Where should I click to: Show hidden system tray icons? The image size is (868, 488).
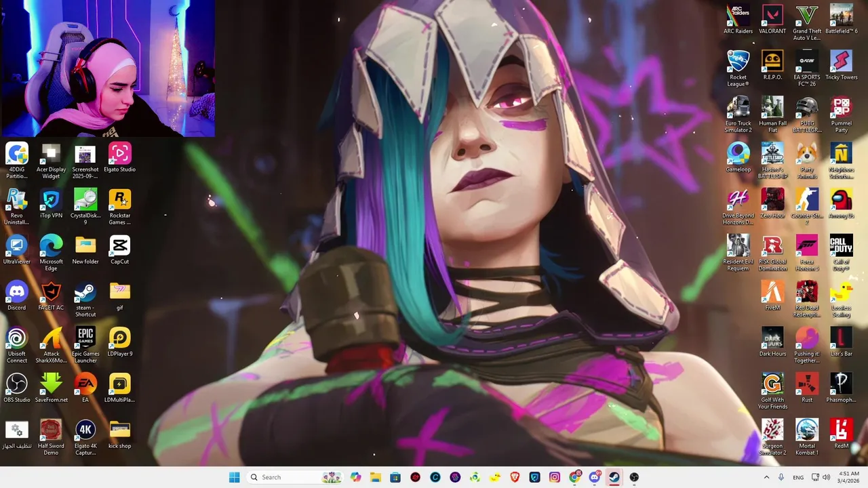point(767,477)
